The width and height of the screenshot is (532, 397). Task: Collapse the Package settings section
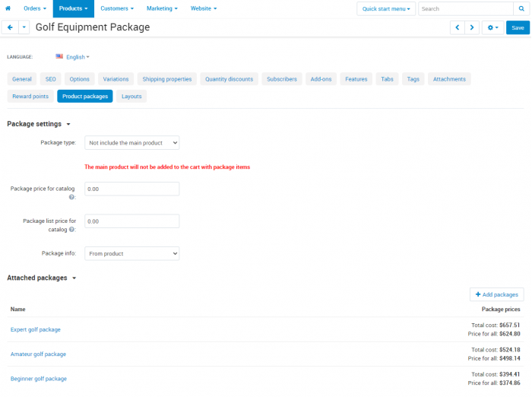(x=39, y=124)
